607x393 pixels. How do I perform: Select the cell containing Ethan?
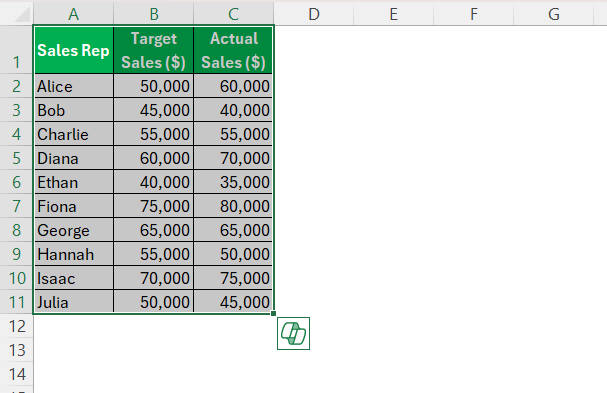coord(74,182)
